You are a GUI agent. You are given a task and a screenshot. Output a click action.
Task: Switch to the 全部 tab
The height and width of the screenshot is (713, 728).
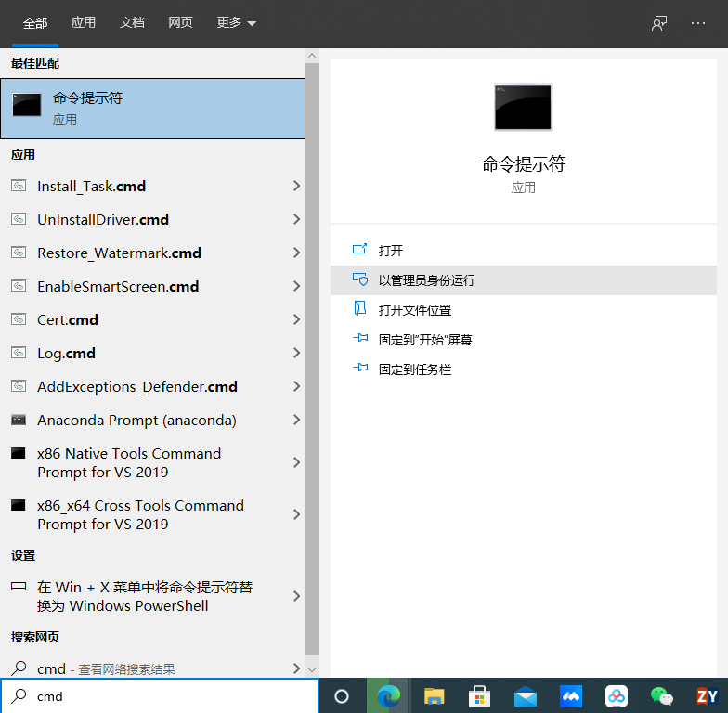click(x=35, y=22)
